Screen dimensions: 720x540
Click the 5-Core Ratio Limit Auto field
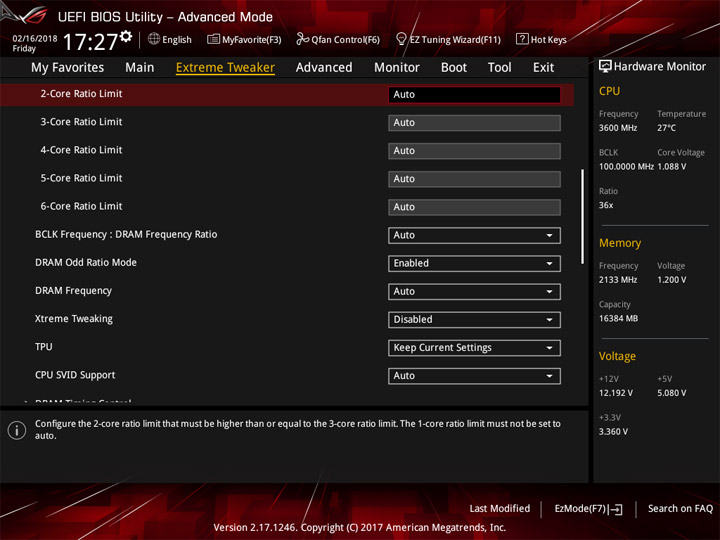point(474,179)
